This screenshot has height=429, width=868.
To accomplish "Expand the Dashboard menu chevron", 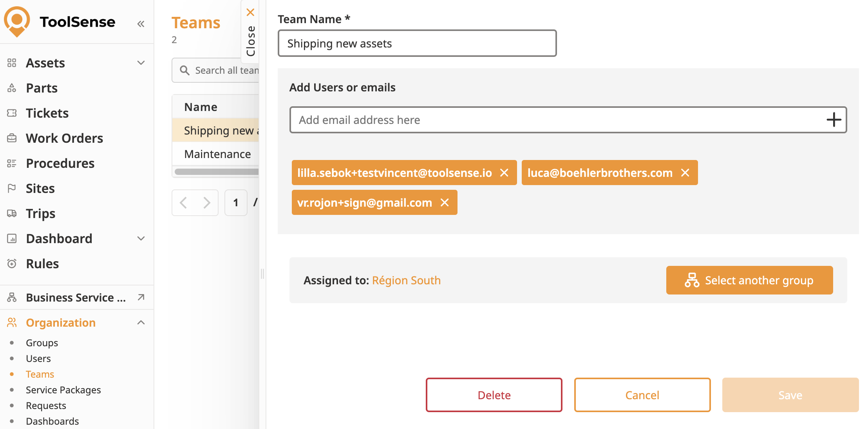I will 141,238.
